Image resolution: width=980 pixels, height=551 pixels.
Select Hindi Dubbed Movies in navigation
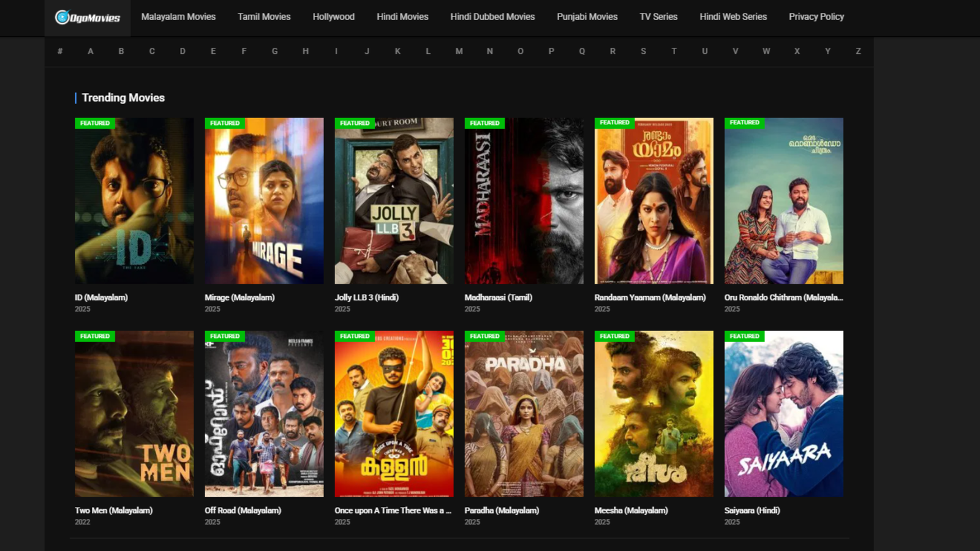492,17
